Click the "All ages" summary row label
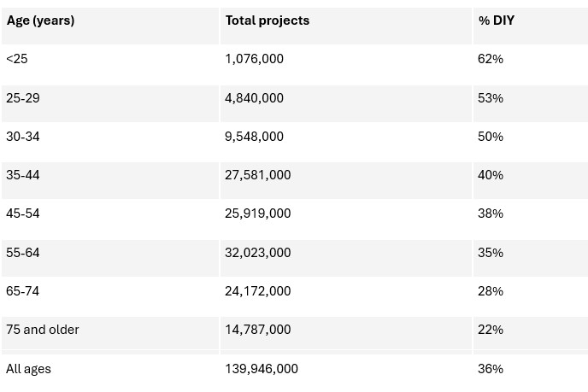This screenshot has height=392, width=588. pyautogui.click(x=29, y=369)
